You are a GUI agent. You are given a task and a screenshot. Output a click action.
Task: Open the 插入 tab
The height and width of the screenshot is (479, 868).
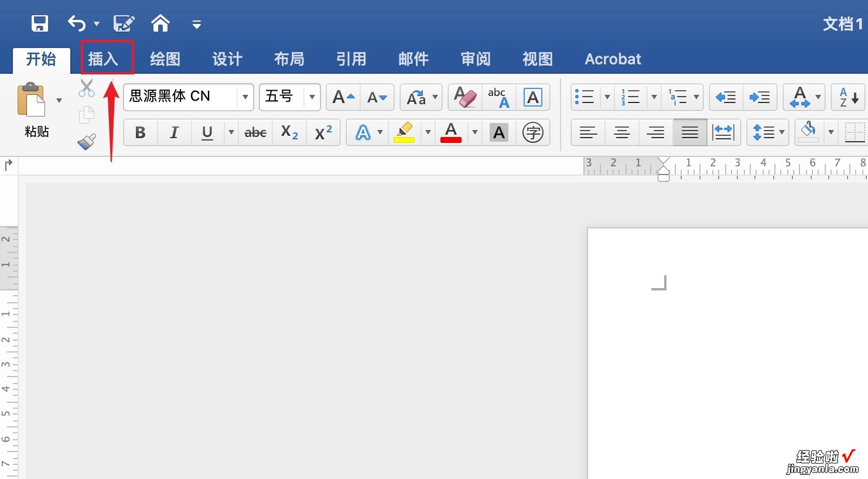(104, 59)
